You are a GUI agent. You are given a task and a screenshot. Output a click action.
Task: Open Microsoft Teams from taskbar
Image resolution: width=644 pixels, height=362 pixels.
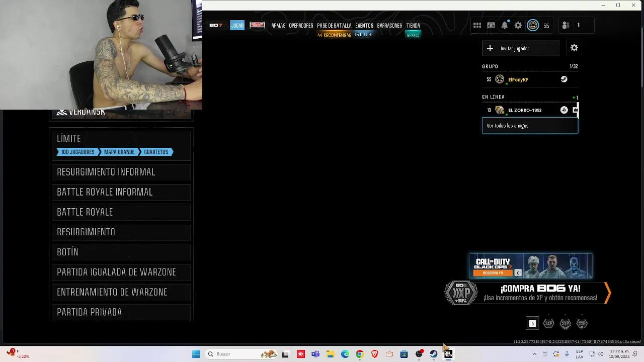[315, 354]
